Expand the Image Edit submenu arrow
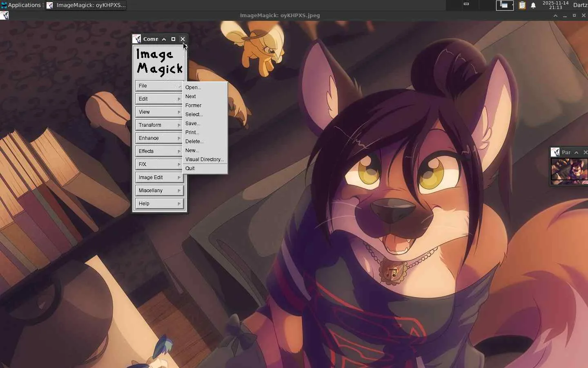This screenshot has width=588, height=368. pos(179,177)
